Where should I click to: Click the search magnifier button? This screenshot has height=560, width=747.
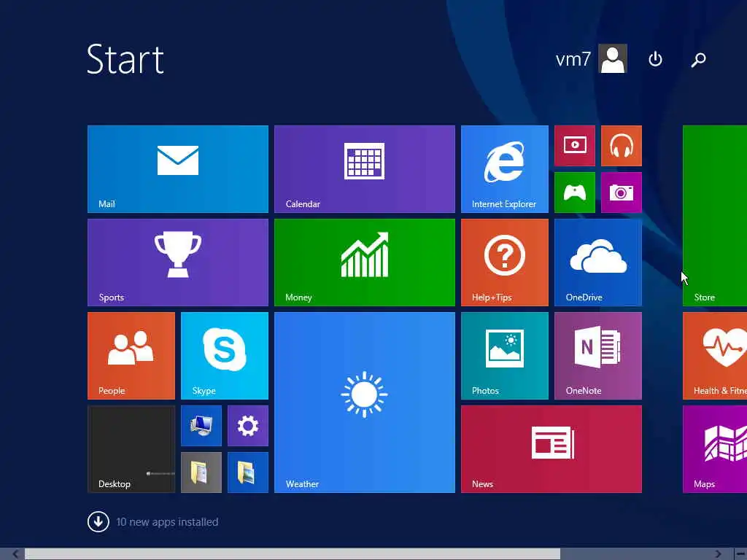(698, 60)
